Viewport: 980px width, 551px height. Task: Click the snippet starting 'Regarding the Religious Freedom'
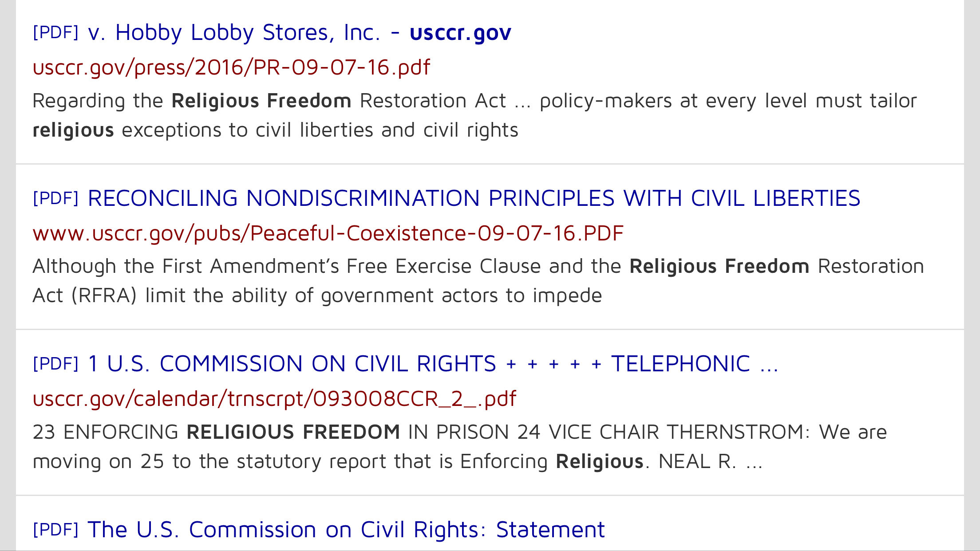[475, 115]
